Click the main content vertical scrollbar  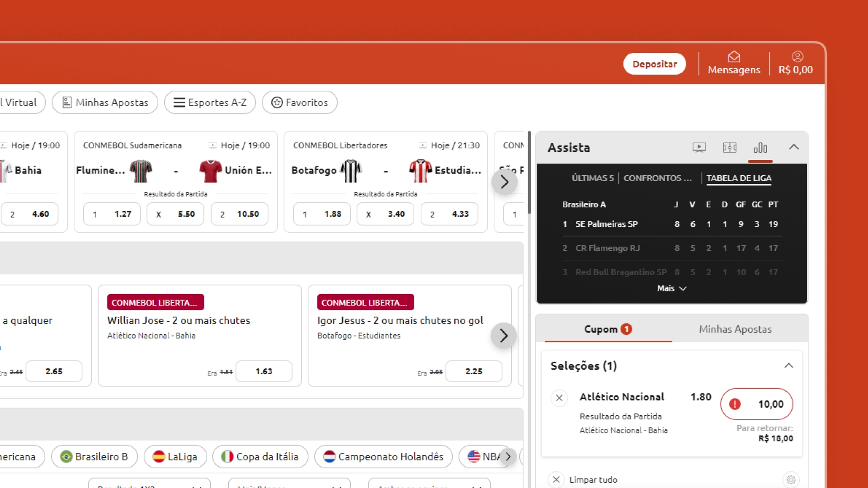click(529, 173)
